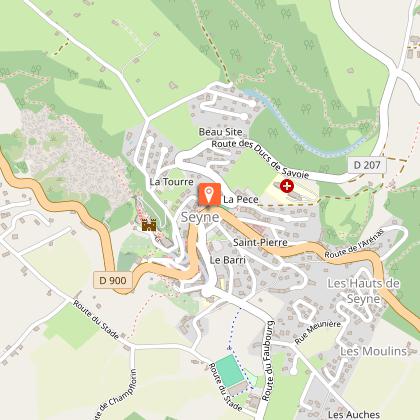420x420 pixels.
Task: Click the Rue Meunière street label
Action: (318, 332)
